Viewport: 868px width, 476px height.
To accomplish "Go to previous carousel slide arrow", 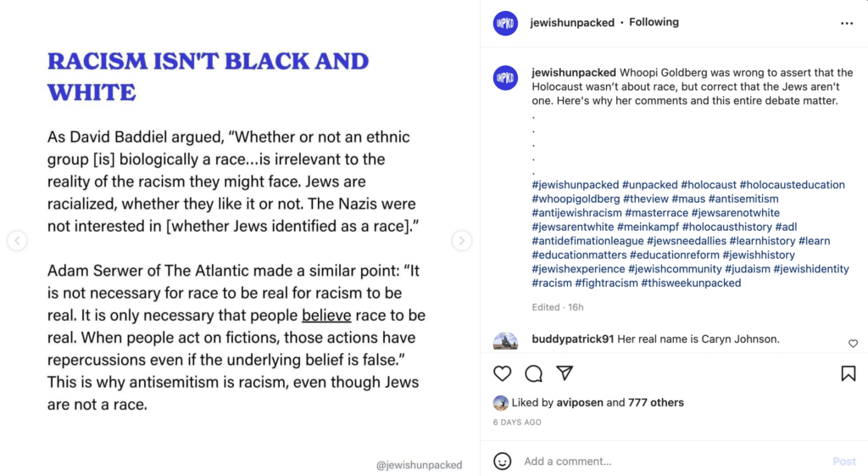I will [17, 240].
